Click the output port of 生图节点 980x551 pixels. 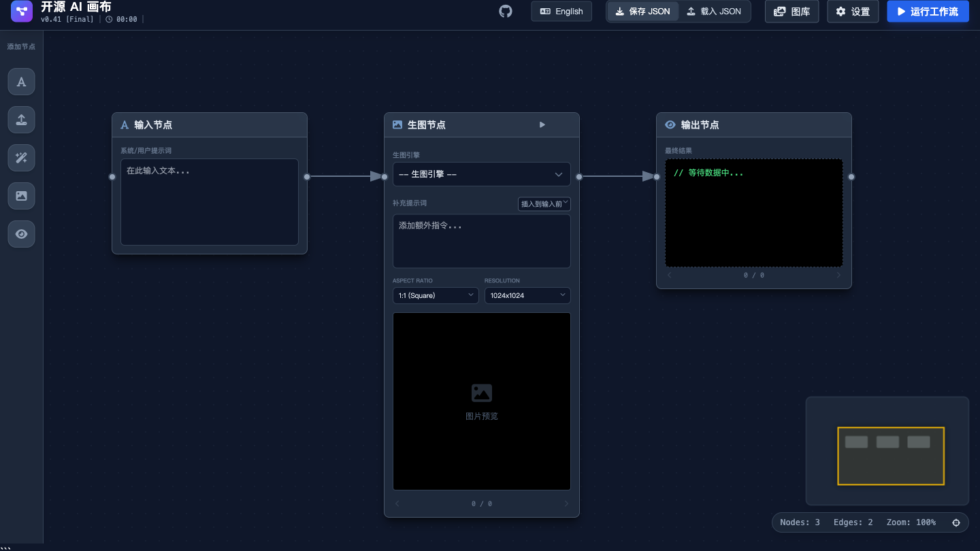[579, 177]
